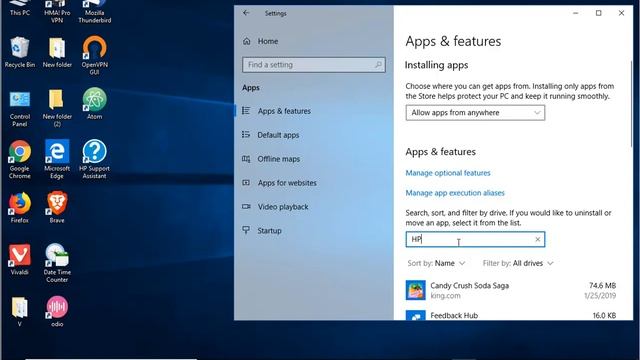
Task: Select the Date Time Counter desktop shortcut
Action: point(57,262)
